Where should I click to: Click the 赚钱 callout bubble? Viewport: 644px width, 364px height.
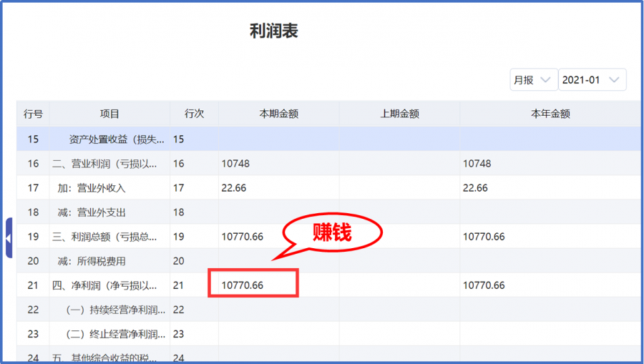click(332, 232)
